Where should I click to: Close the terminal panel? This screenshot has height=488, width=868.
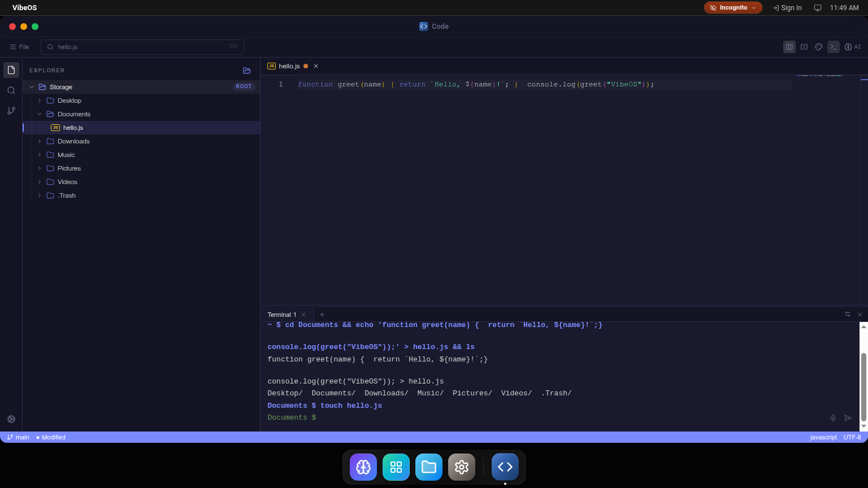tap(860, 315)
